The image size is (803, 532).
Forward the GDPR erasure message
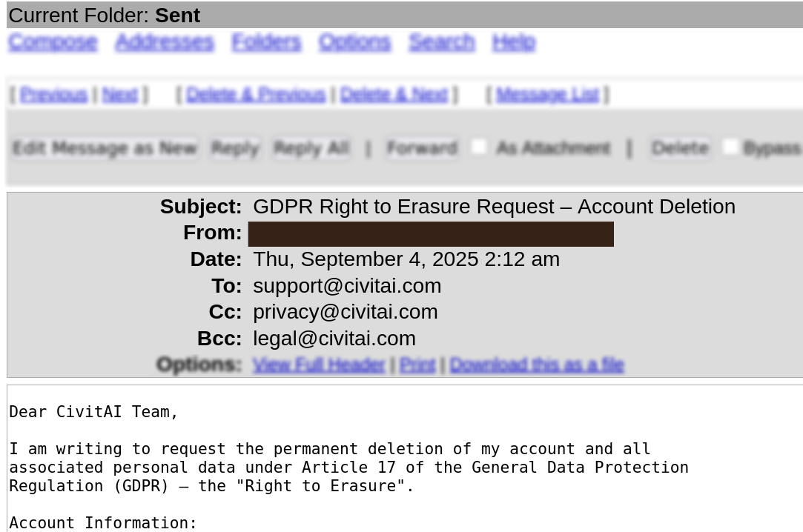pos(421,147)
